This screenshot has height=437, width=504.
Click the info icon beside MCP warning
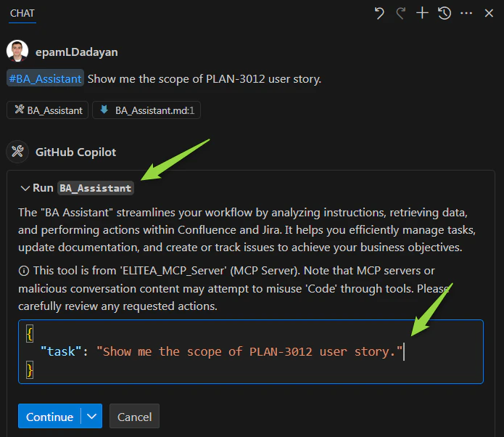tap(24, 271)
